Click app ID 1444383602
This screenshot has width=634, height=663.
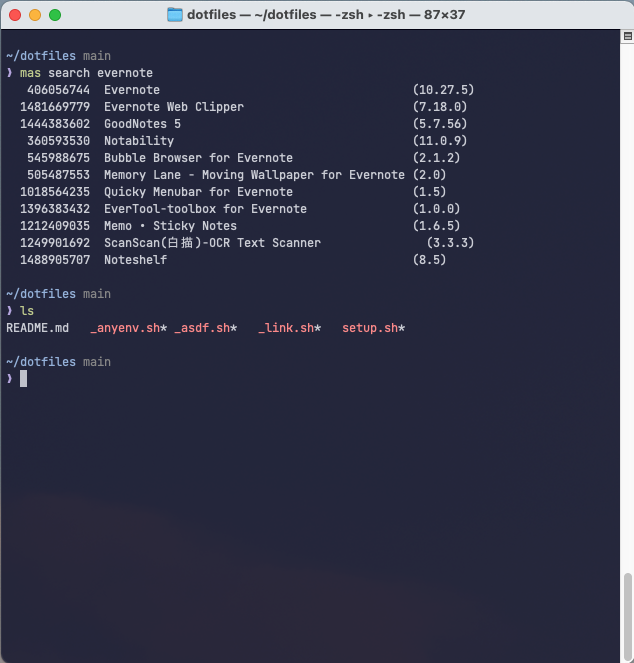click(55, 124)
